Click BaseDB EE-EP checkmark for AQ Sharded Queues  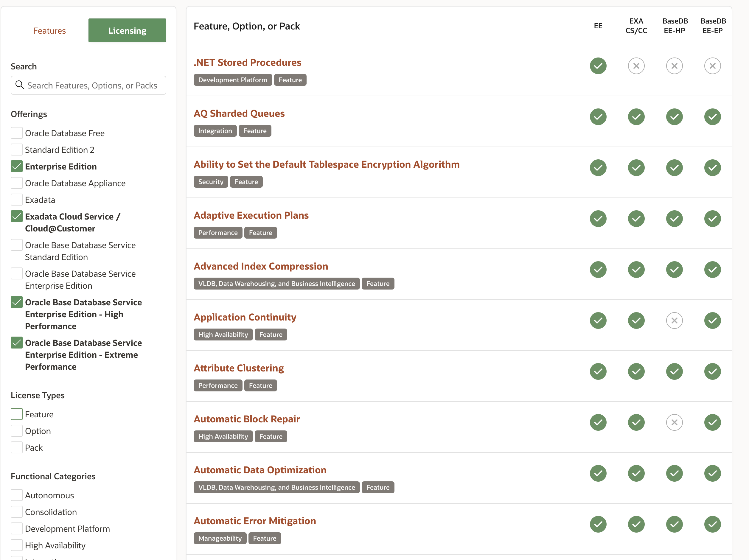point(712,117)
